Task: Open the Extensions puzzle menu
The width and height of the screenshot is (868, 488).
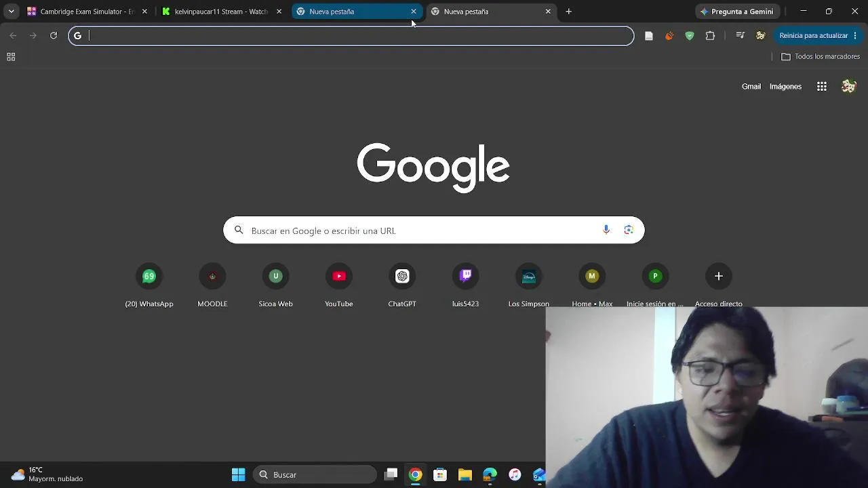Action: pos(710,36)
